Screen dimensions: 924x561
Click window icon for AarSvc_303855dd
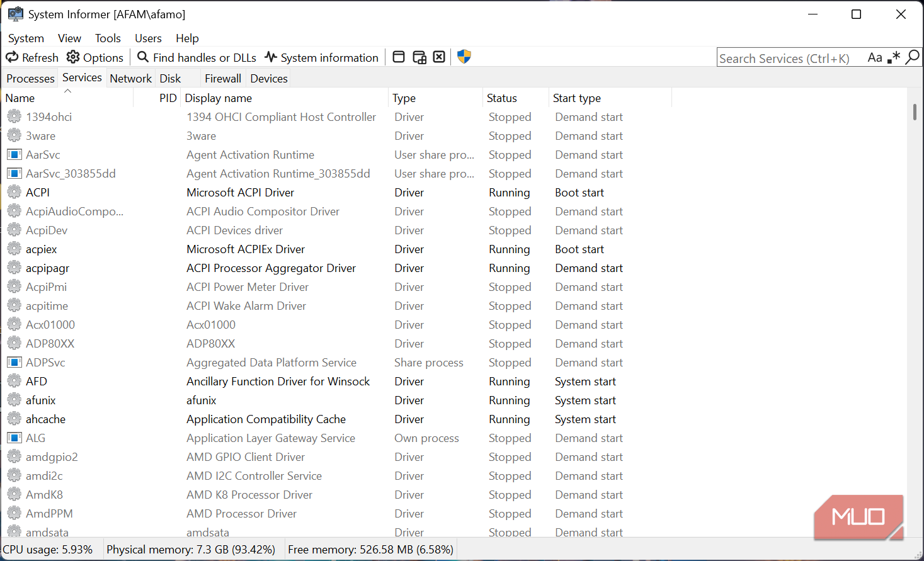coord(14,173)
